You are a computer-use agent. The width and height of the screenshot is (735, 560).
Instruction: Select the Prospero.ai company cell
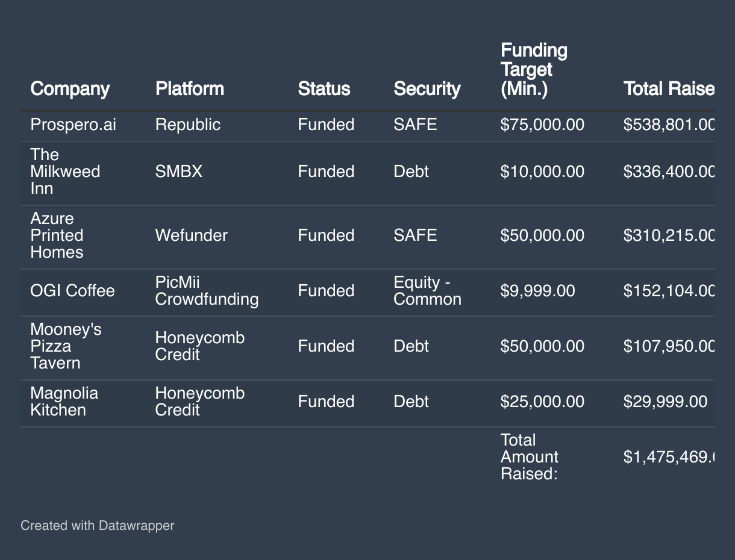tap(73, 125)
